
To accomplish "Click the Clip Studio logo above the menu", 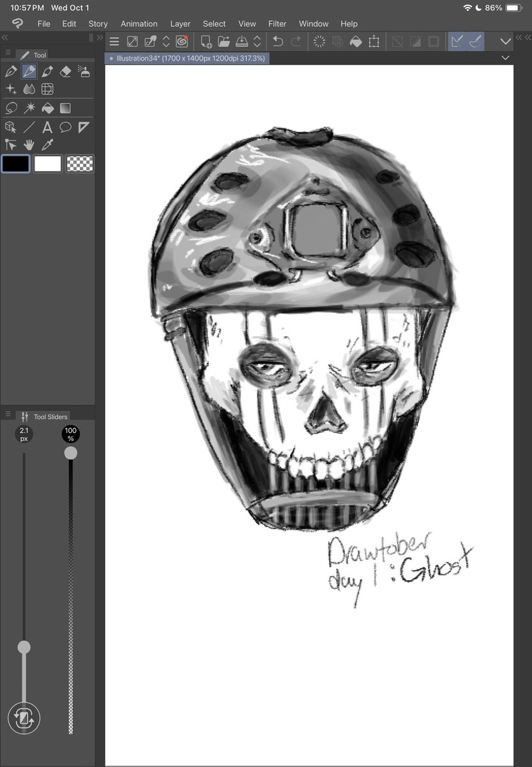I will pos(18,24).
